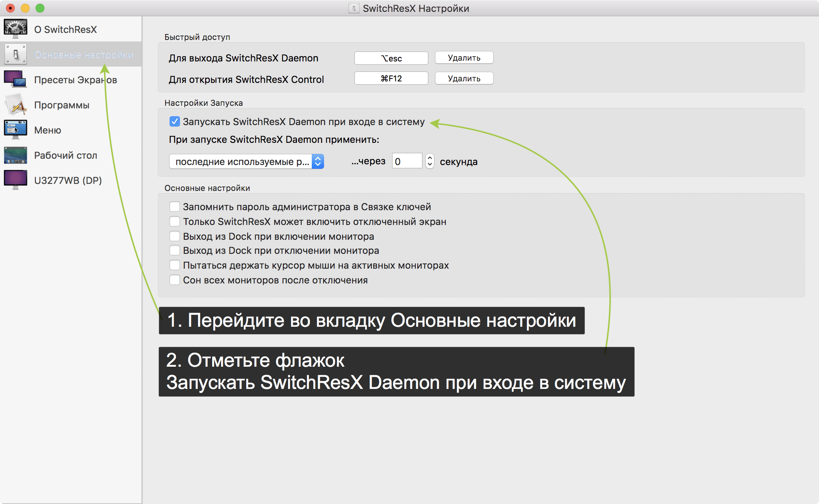Click the Рабочий стол desktop icon

pyautogui.click(x=15, y=155)
